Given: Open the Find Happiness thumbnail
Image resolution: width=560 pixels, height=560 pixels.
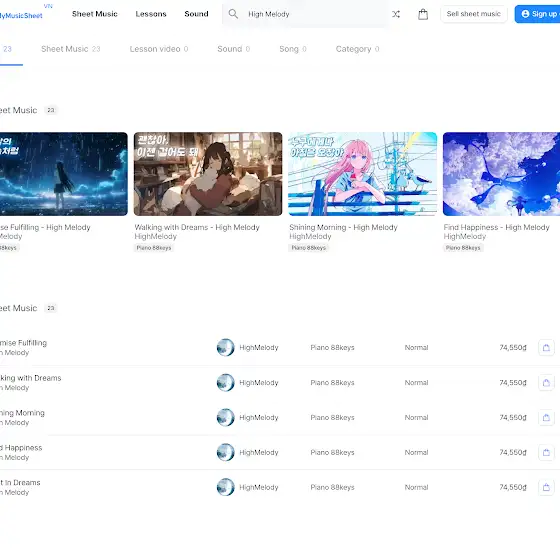Looking at the screenshot, I should pyautogui.click(x=501, y=174).
